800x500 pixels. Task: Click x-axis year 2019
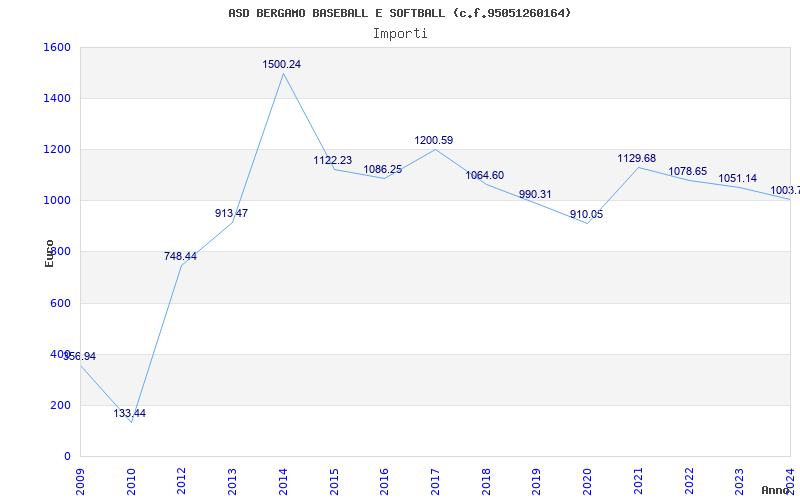point(536,481)
